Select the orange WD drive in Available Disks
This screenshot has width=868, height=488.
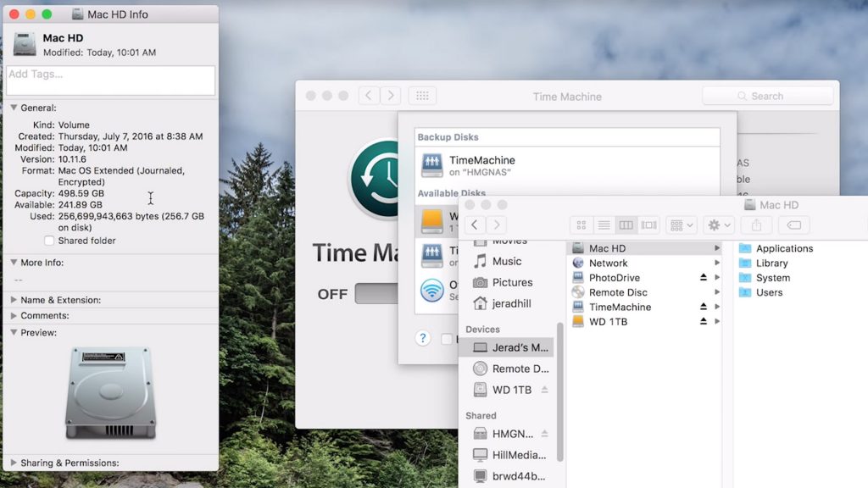point(431,221)
